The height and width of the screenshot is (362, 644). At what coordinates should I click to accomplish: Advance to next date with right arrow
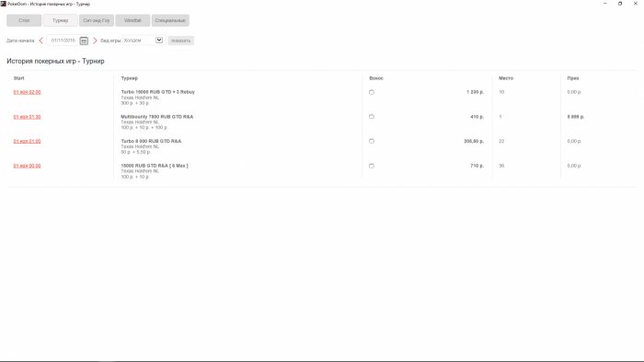tap(95, 41)
